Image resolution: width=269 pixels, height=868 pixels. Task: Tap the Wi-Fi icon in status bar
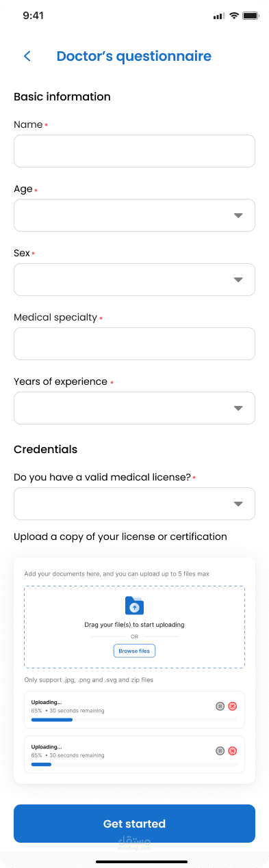point(233,16)
